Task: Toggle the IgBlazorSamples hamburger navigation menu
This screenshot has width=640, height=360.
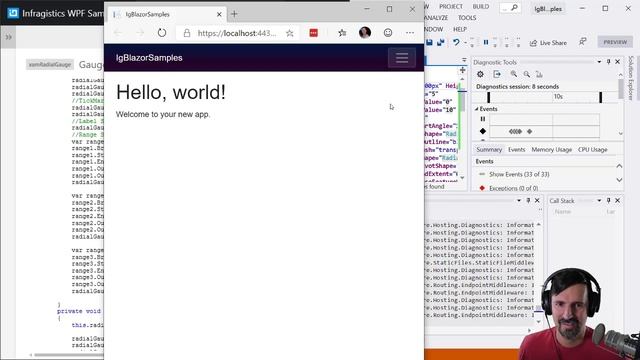Action: (402, 58)
